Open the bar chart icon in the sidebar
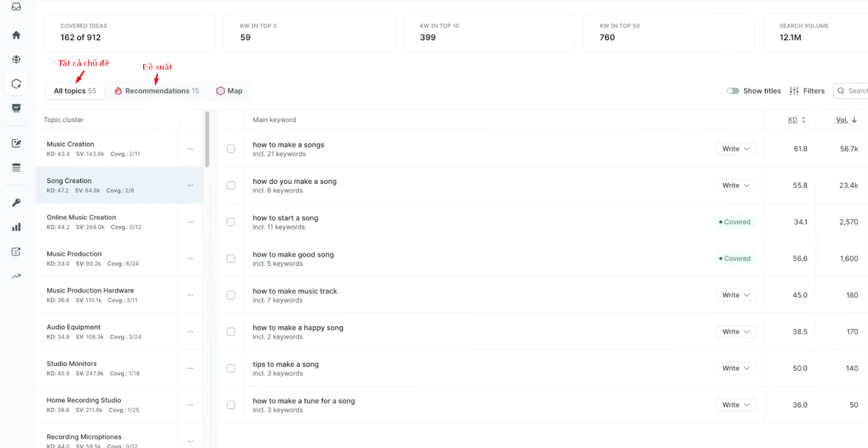 click(x=16, y=227)
